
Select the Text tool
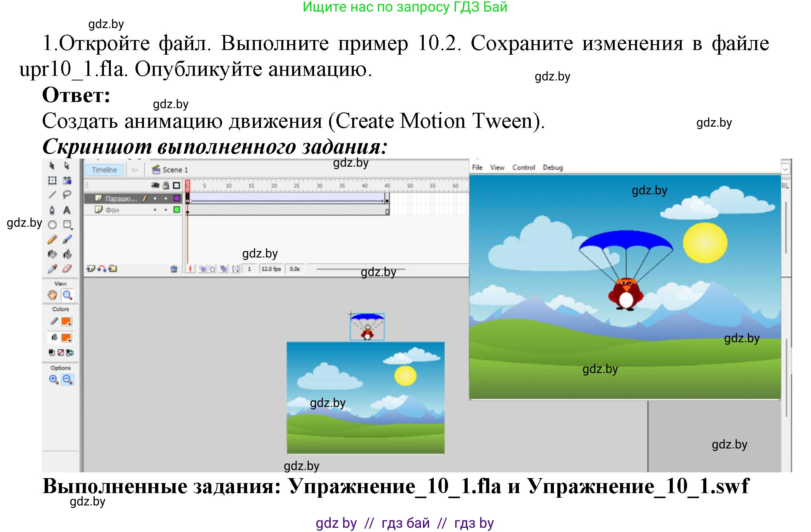click(67, 210)
